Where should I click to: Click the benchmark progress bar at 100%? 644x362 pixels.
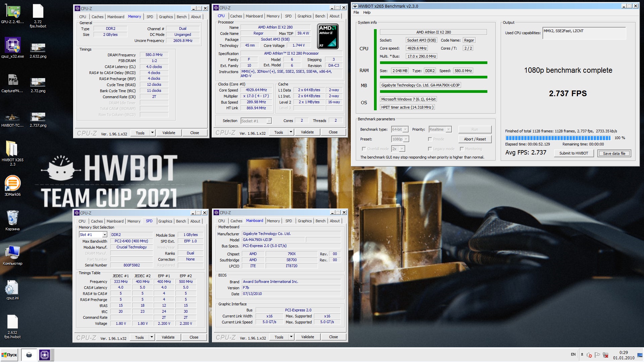click(x=558, y=138)
